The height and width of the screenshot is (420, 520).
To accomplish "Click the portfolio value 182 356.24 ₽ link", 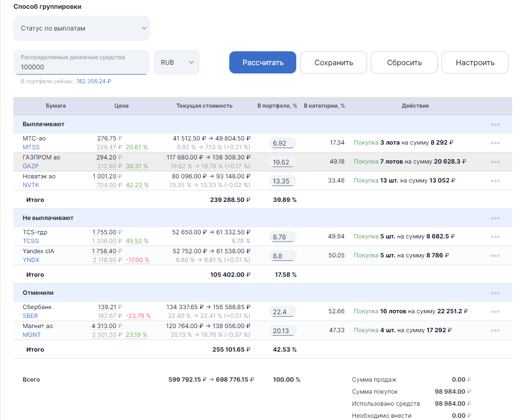I will pos(93,81).
